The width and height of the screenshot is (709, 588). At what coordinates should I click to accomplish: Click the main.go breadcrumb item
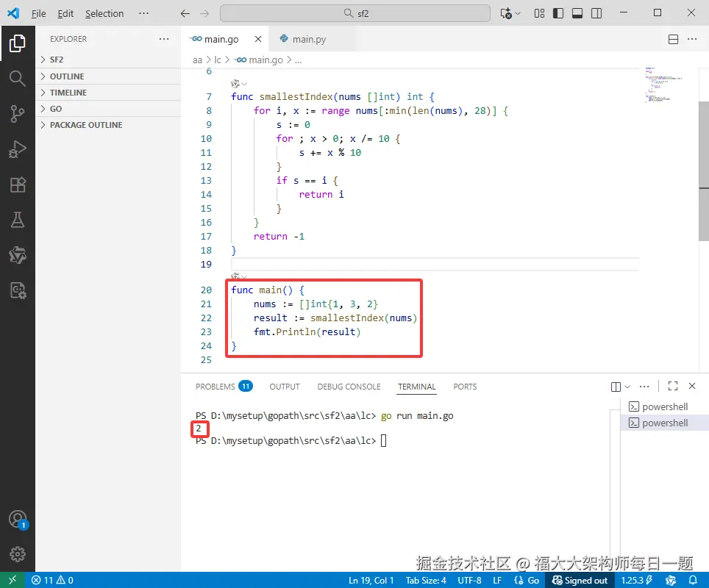(259, 60)
